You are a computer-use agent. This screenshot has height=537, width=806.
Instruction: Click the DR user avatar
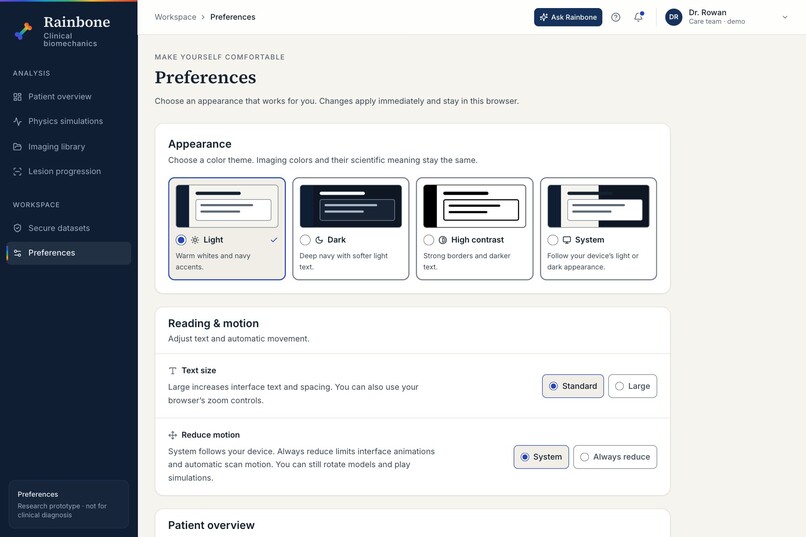(x=673, y=17)
